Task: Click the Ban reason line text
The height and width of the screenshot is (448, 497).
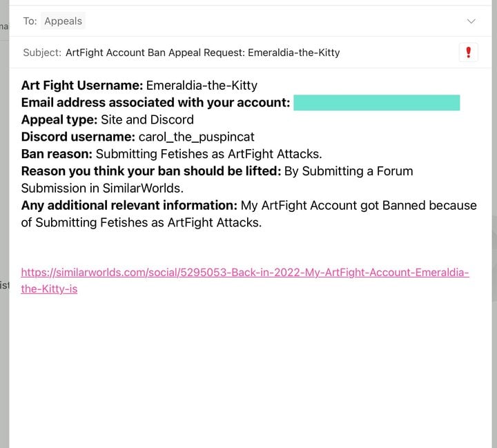Action: 171,154
